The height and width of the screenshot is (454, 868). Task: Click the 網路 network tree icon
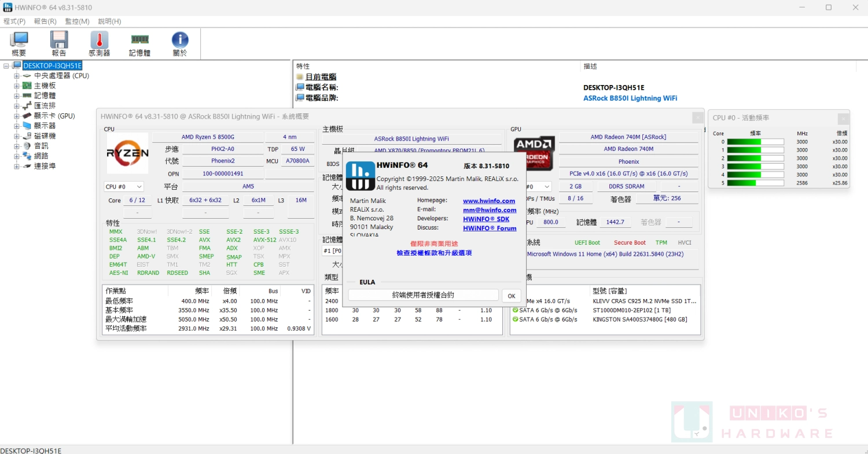coord(27,156)
